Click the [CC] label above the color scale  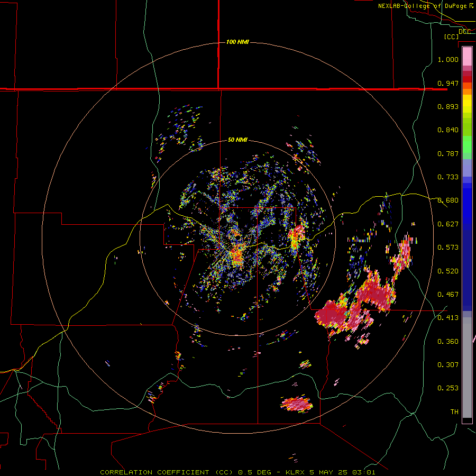[x=451, y=36]
